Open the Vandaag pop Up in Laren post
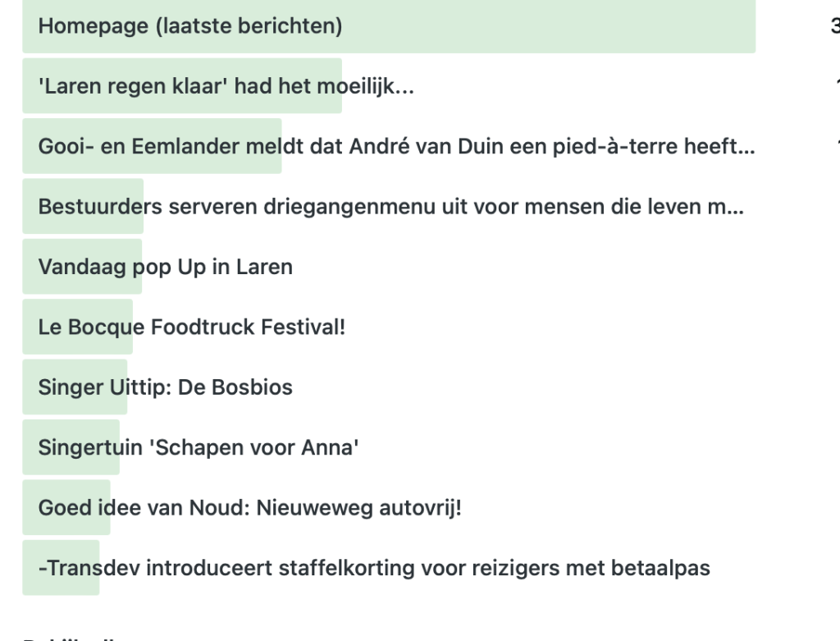The image size is (840, 641). (165, 267)
